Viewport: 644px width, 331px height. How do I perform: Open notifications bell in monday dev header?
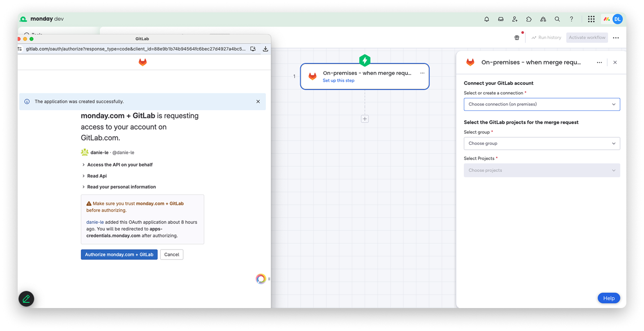coord(486,19)
